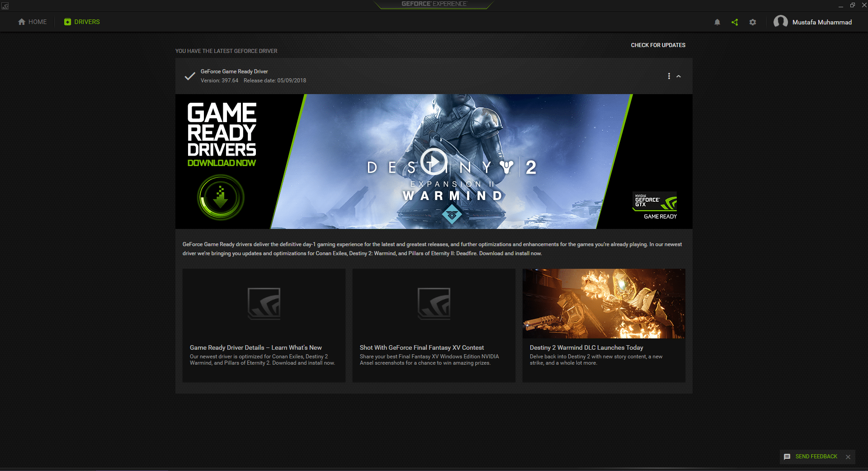Click the green drivers download icon
The height and width of the screenshot is (471, 868).
67,22
